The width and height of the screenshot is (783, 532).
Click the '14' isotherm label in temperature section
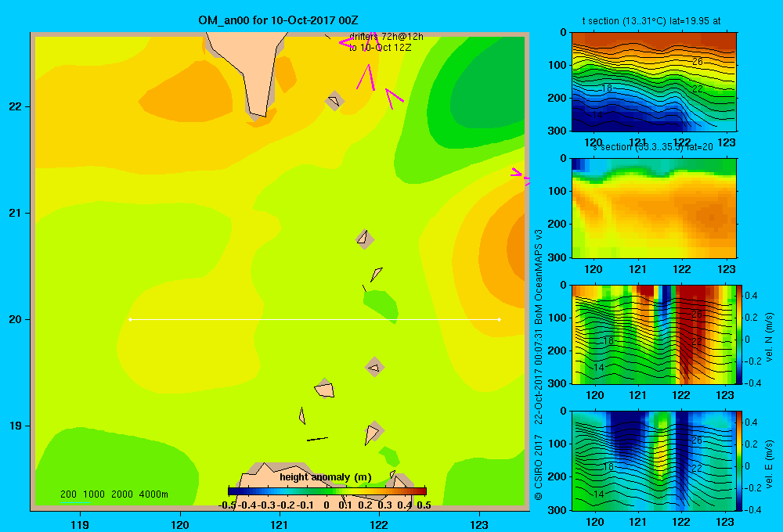pos(597,115)
